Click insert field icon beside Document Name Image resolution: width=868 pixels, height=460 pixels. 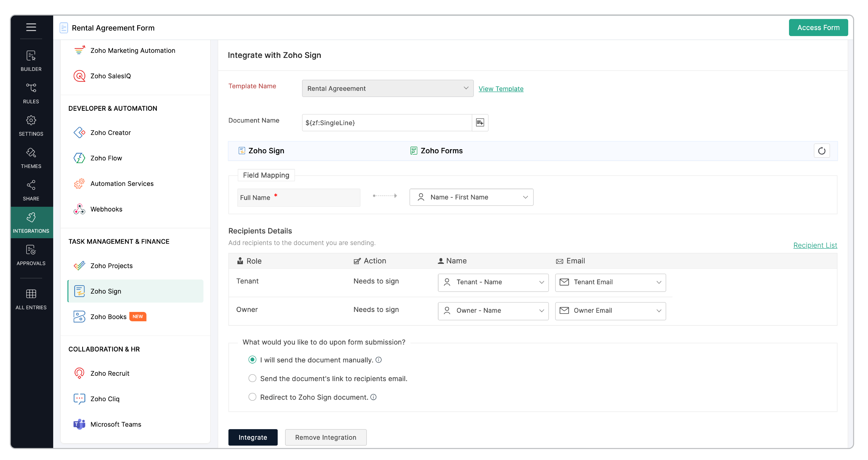(480, 123)
